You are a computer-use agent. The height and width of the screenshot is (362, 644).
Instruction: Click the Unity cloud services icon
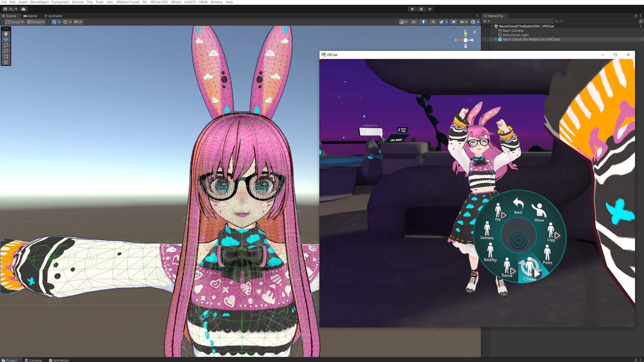pyautogui.click(x=23, y=9)
